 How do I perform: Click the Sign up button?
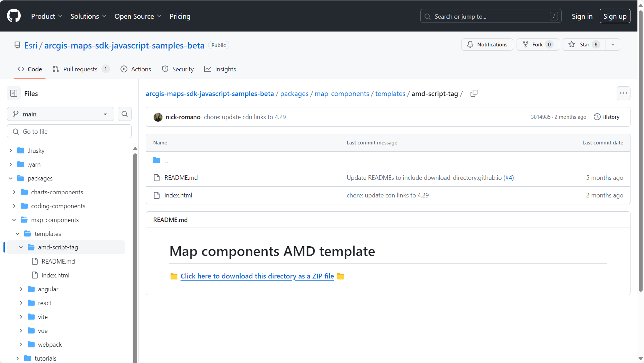pos(615,16)
